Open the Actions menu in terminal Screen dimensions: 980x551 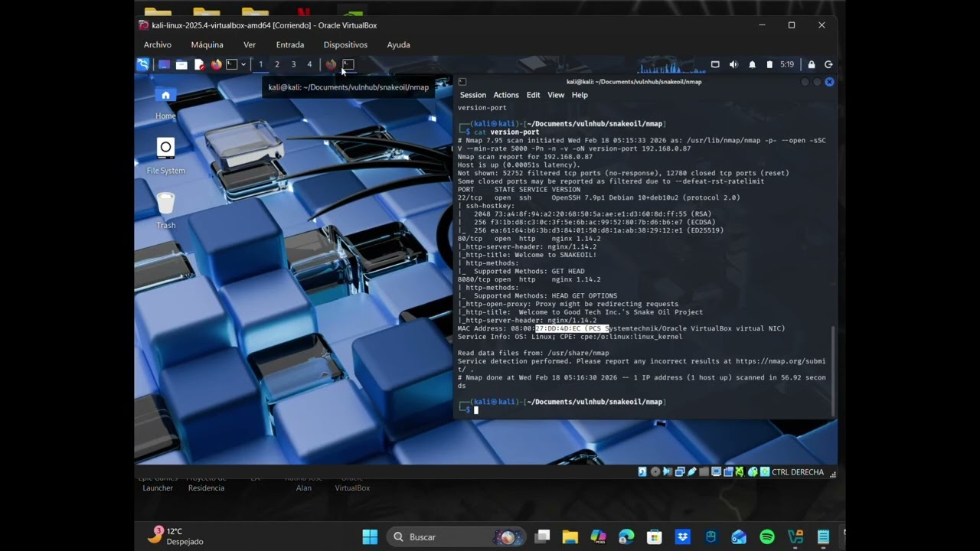tap(505, 95)
